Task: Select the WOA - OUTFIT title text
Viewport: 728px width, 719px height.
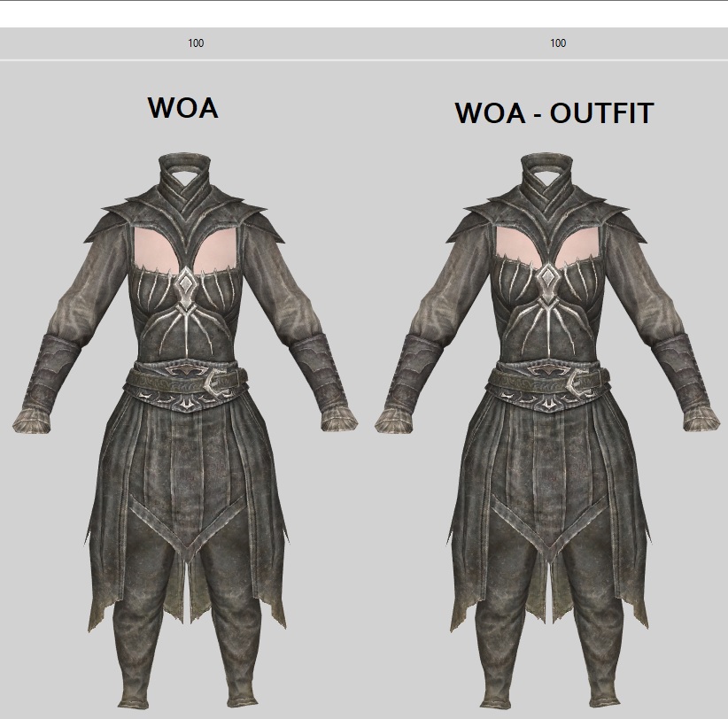Action: 554,113
